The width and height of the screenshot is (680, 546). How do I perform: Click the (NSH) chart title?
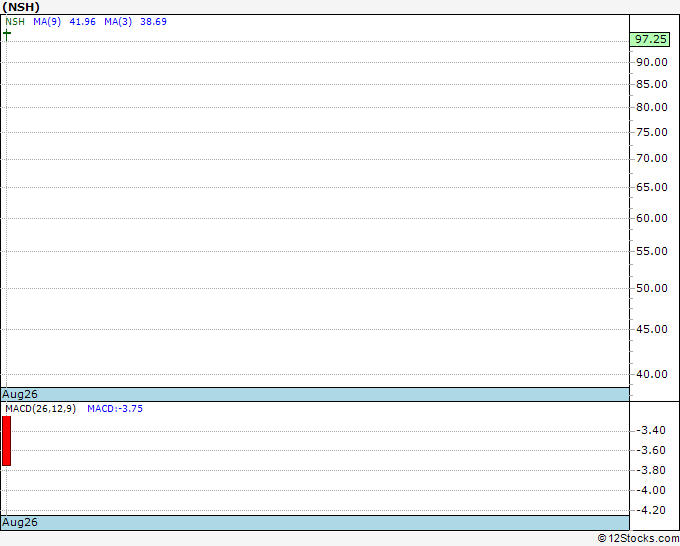(x=21, y=7)
